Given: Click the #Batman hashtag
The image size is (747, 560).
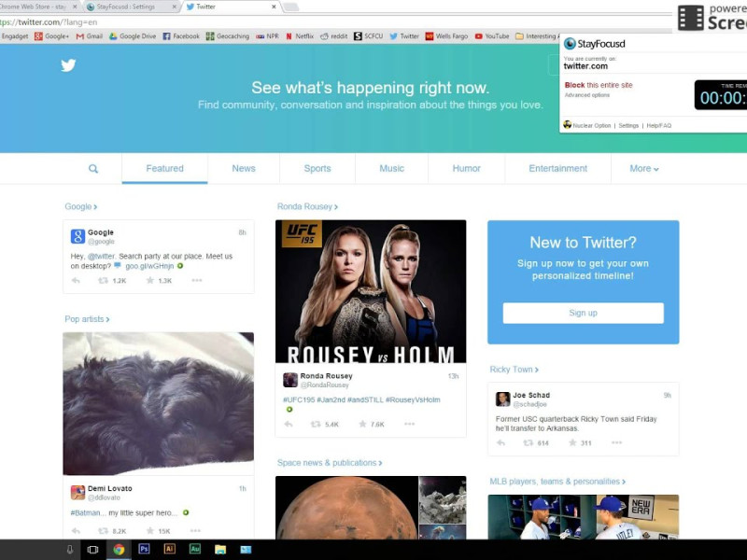Looking at the screenshot, I should (85, 512).
